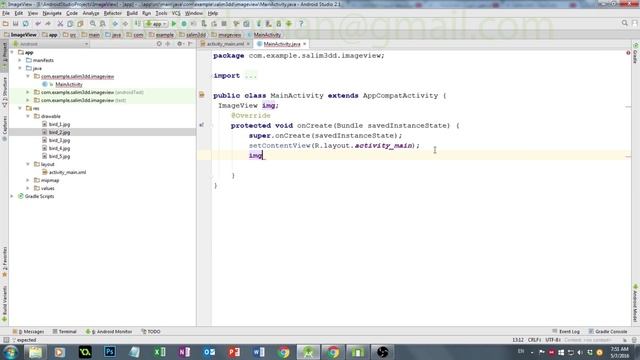Expand Gradle Scripts node
The width and height of the screenshot is (640, 360).
point(12,196)
